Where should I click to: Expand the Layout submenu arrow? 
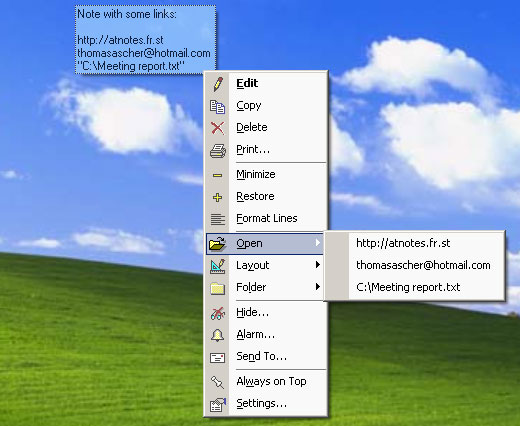tap(318, 265)
